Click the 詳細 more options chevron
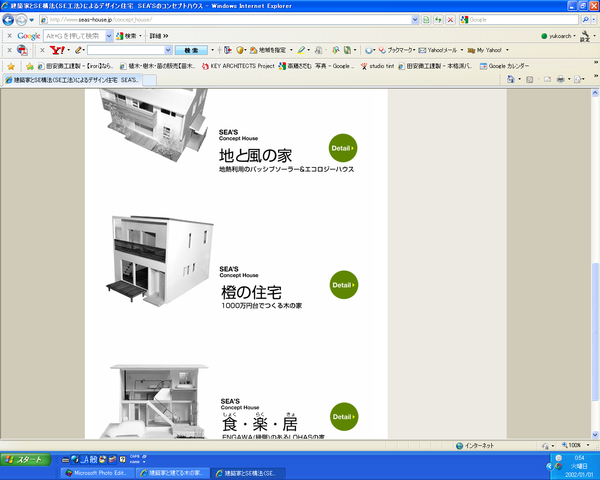 159,36
